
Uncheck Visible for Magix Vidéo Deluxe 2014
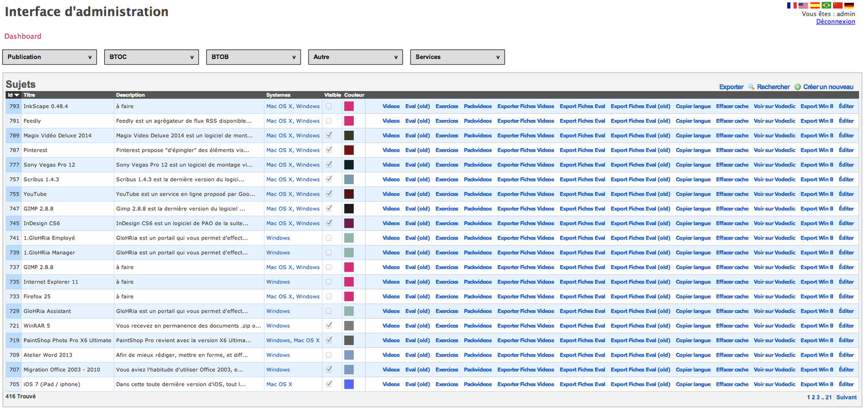329,135
